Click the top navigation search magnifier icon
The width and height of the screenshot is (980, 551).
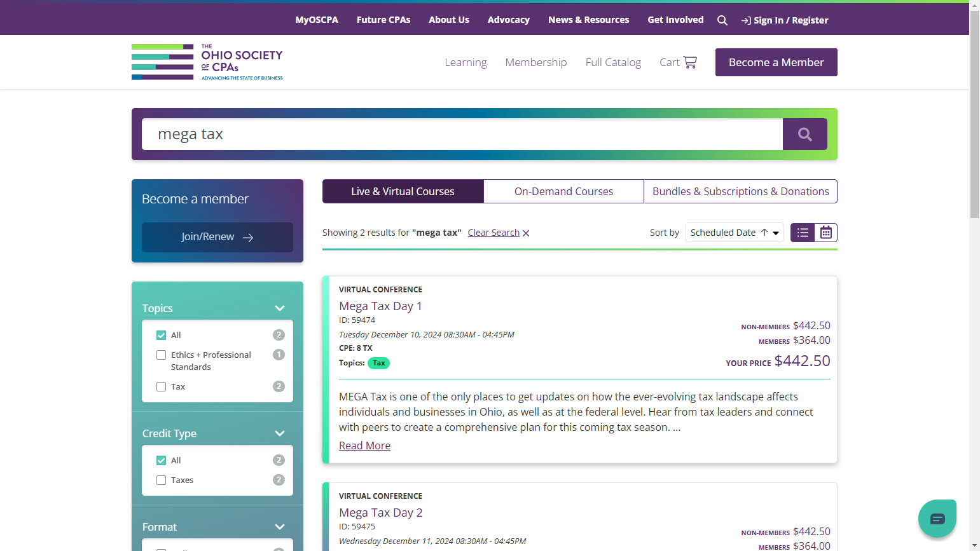coord(722,20)
